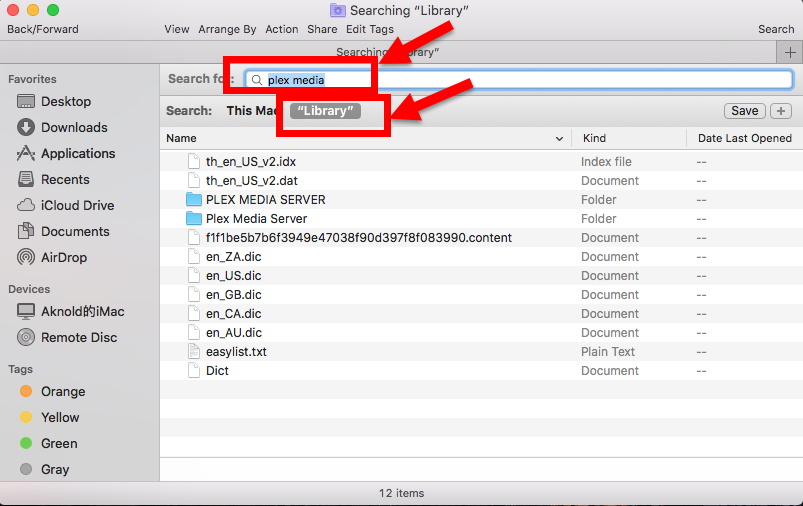Open the Arrange By toolbar menu
The height and width of the screenshot is (506, 803).
coord(227,29)
